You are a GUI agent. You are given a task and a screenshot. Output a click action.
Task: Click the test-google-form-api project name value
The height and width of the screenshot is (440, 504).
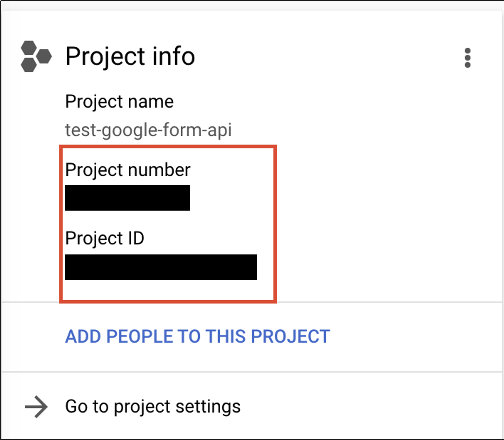click(148, 130)
